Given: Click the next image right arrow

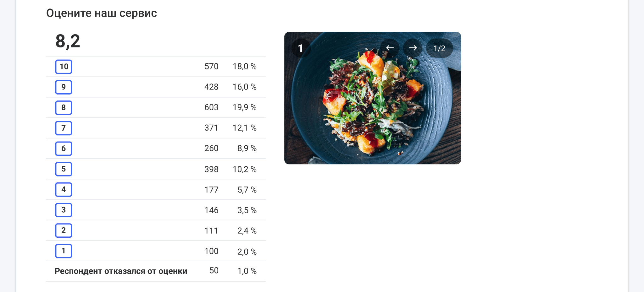Looking at the screenshot, I should click(x=413, y=48).
